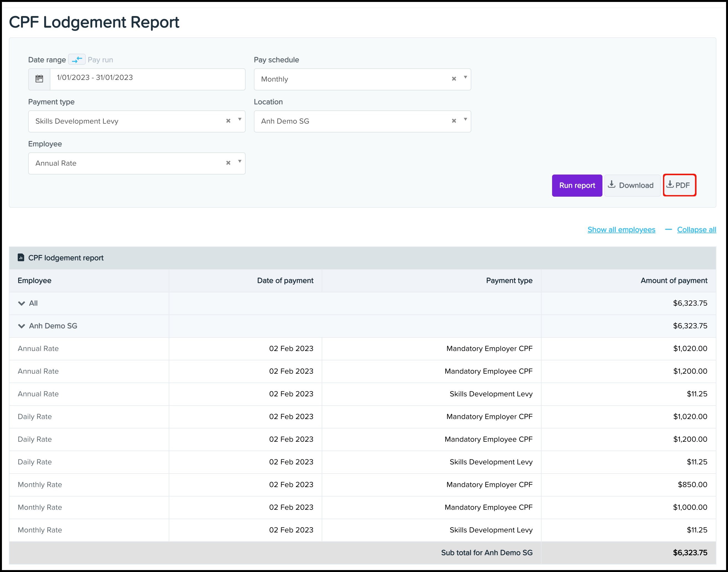Click the Run report button
Viewport: 728px width, 572px height.
point(577,186)
